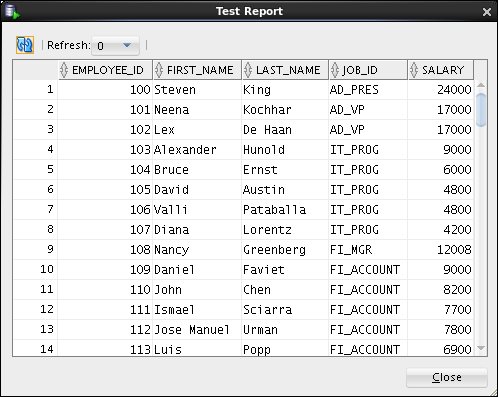Select salary cell 12008
Screen dimensions: 498x397
440,250
